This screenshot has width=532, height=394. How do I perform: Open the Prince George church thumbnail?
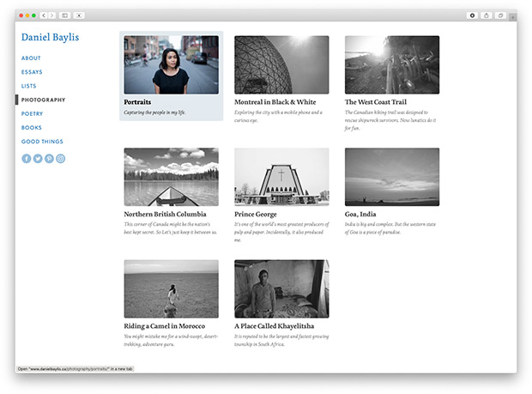281,177
